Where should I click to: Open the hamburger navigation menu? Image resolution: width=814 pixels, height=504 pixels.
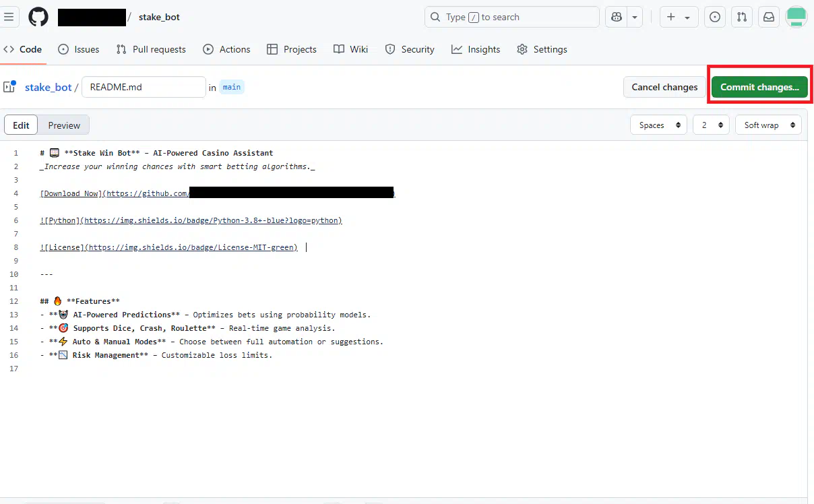tap(9, 17)
